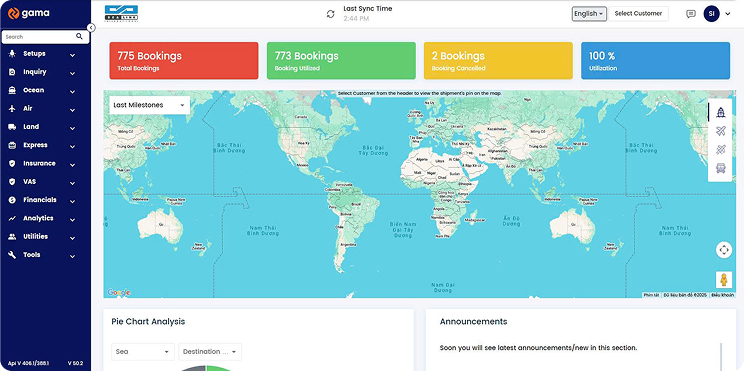The image size is (744, 371).
Task: Expand the Tools menu chevron
Action: point(72,256)
